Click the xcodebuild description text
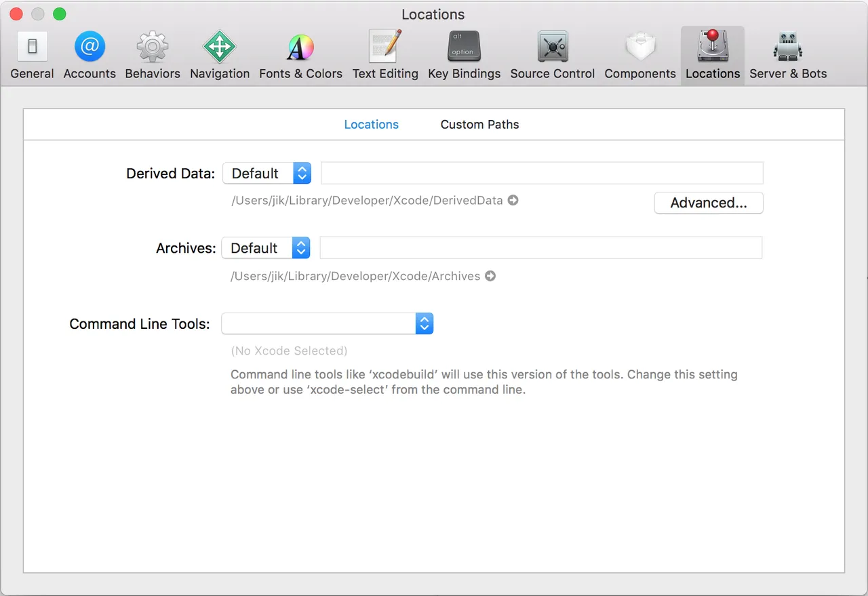The height and width of the screenshot is (596, 868). coord(484,382)
